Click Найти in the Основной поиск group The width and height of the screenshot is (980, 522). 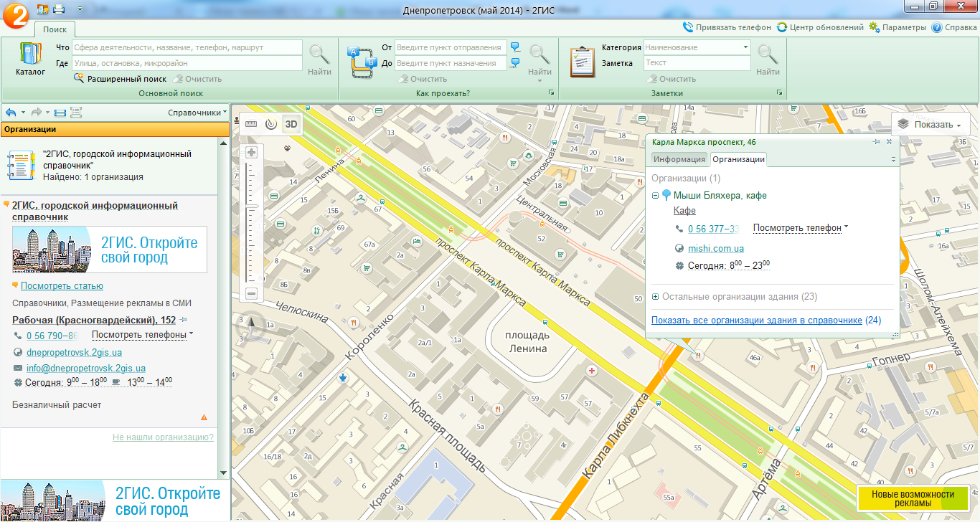319,60
